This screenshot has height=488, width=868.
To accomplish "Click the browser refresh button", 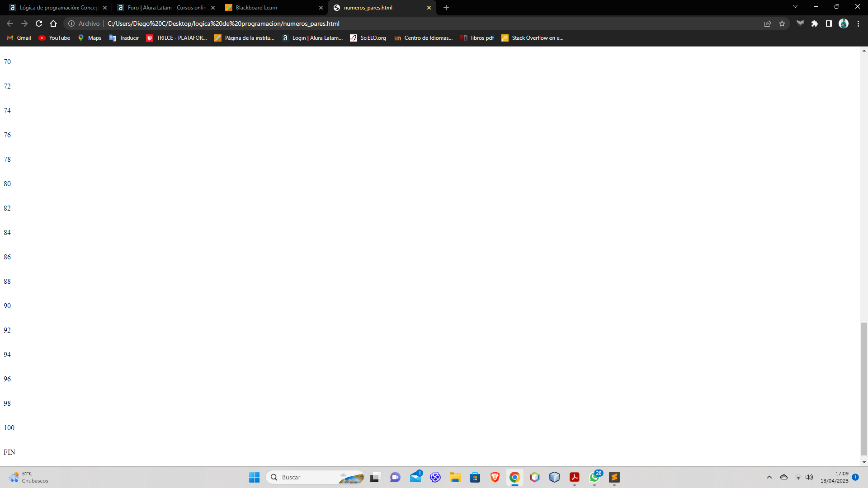I will tap(39, 23).
